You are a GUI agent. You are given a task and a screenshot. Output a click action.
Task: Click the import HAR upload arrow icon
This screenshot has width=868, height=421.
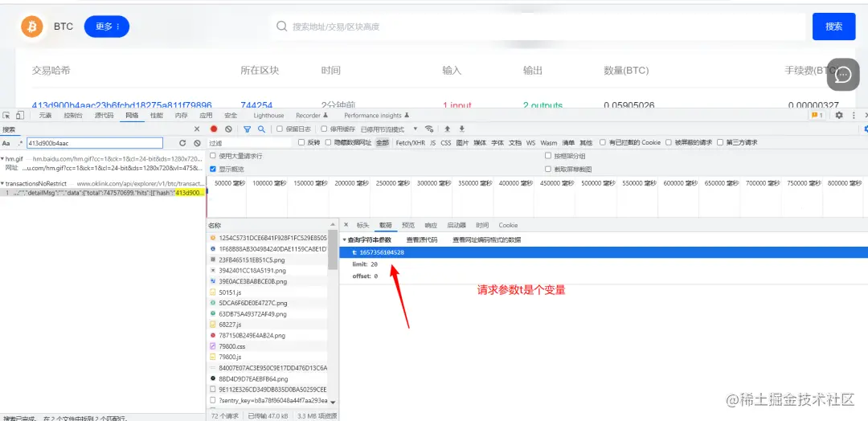pos(448,129)
